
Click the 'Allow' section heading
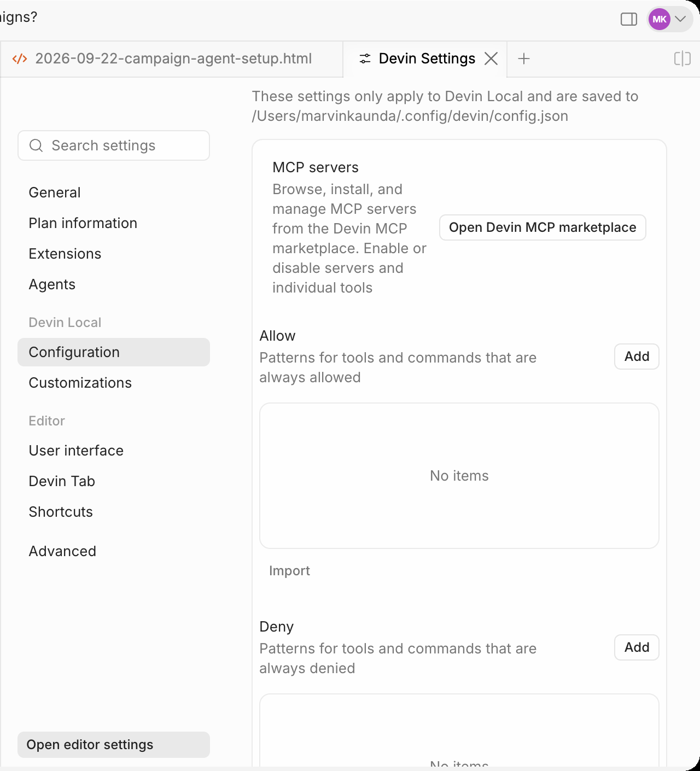277,336
